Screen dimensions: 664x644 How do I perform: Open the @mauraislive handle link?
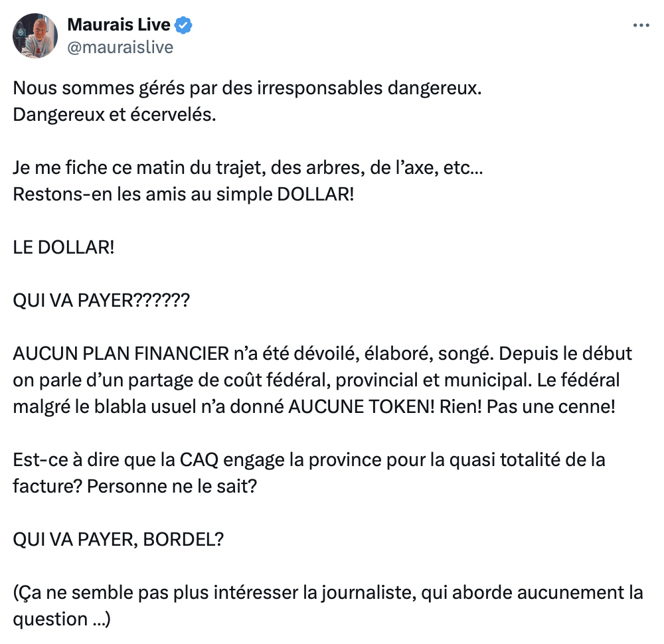[120, 47]
